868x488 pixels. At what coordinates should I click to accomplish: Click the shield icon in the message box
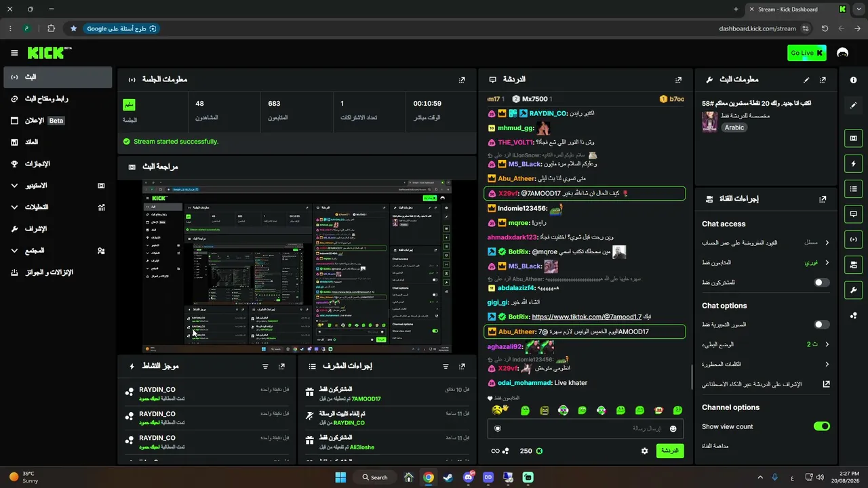[x=498, y=428]
